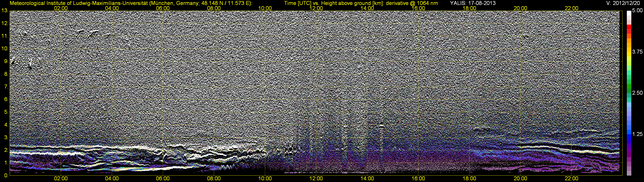The height and width of the screenshot is (182, 644).
Task: Click the 18:00 label on the top time axis
Action: [x=469, y=8]
